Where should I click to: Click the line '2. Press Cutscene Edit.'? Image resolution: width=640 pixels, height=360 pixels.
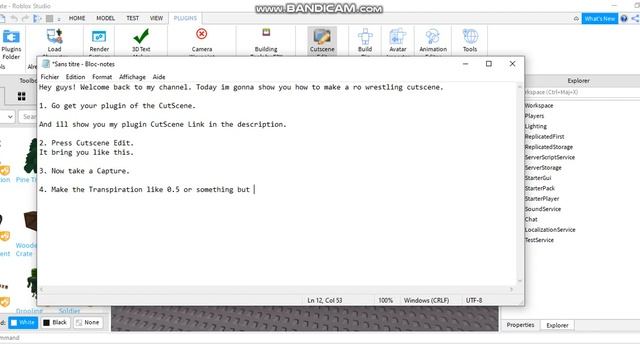click(87, 143)
